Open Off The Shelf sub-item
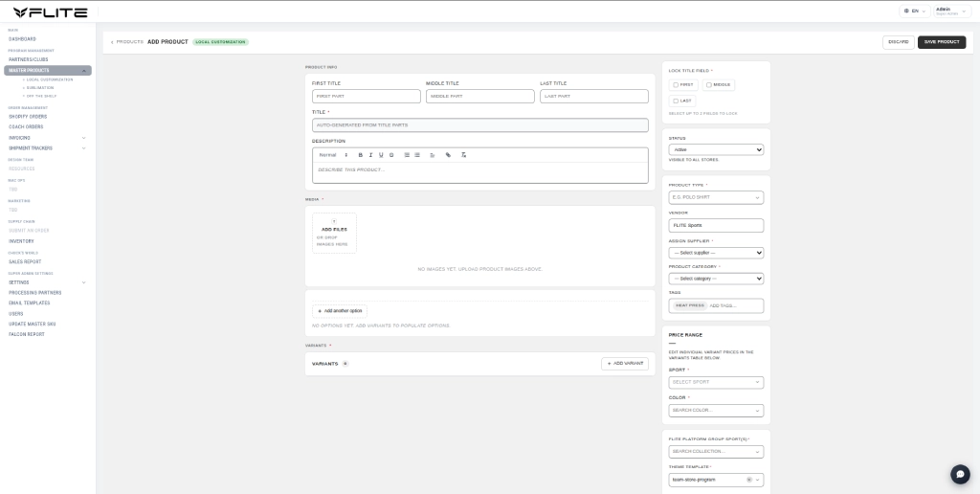This screenshot has width=980, height=494. (x=42, y=96)
